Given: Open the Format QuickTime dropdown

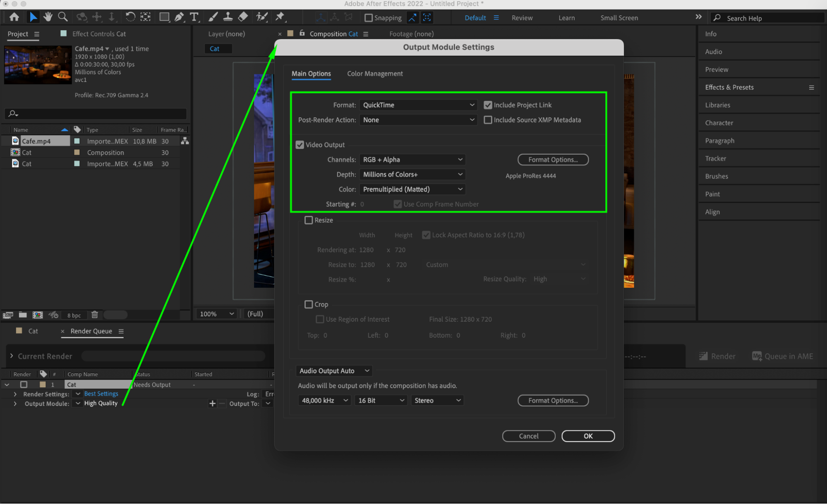Looking at the screenshot, I should 418,105.
